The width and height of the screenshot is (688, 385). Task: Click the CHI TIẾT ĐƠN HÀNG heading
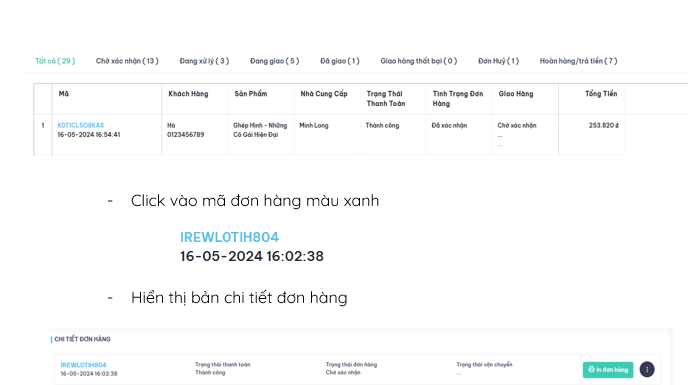click(x=82, y=339)
